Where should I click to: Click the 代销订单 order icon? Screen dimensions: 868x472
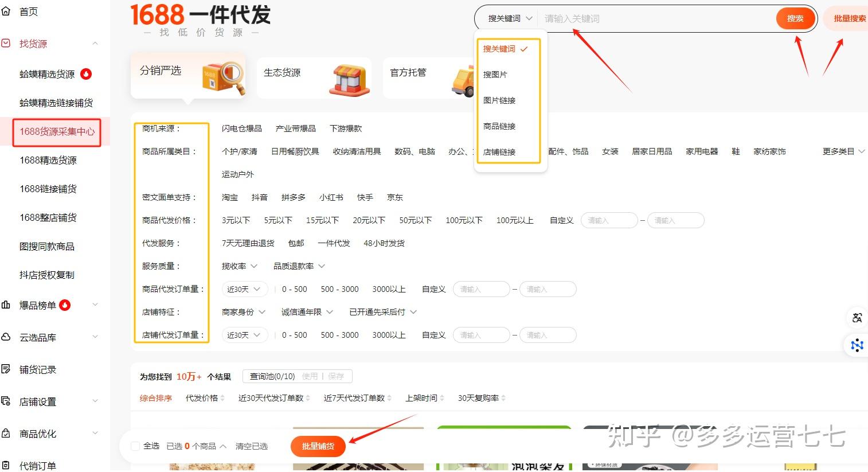coord(6,466)
